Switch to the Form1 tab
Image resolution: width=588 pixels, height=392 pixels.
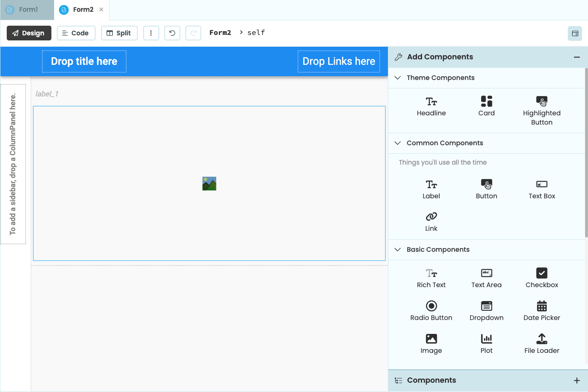pos(26,9)
